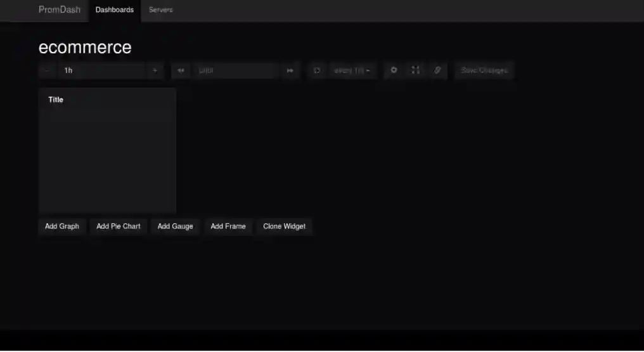Step forward in time with fast-forward icon
Image resolution: width=644 pixels, height=352 pixels.
(290, 70)
